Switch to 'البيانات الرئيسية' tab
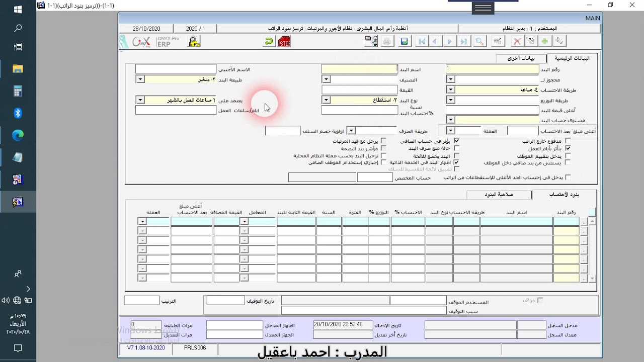 572,58
